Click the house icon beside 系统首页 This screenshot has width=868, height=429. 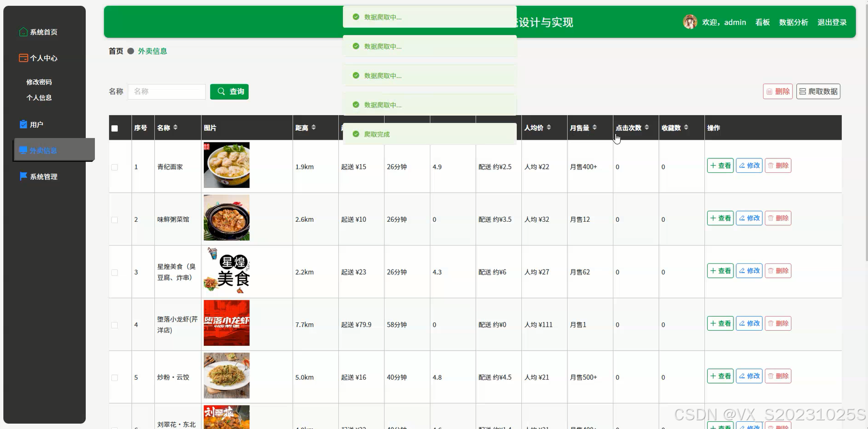pos(23,31)
